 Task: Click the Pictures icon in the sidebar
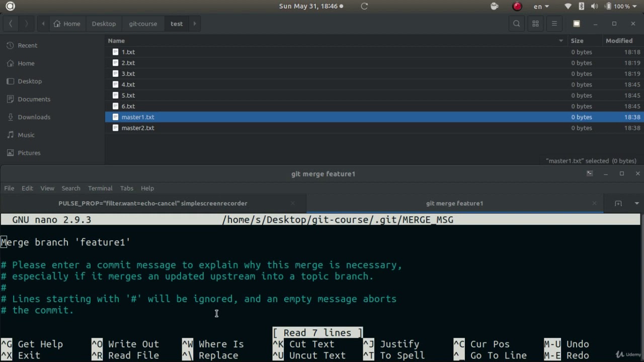(10, 153)
